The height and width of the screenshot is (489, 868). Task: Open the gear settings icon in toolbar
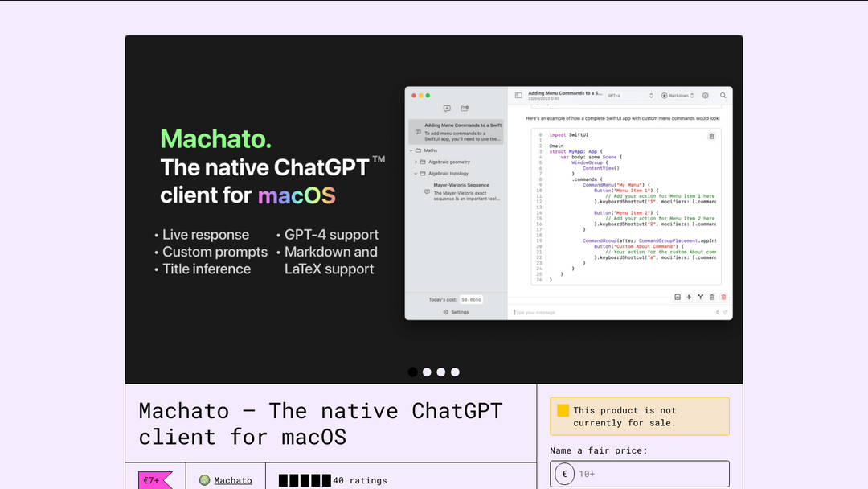pos(706,95)
